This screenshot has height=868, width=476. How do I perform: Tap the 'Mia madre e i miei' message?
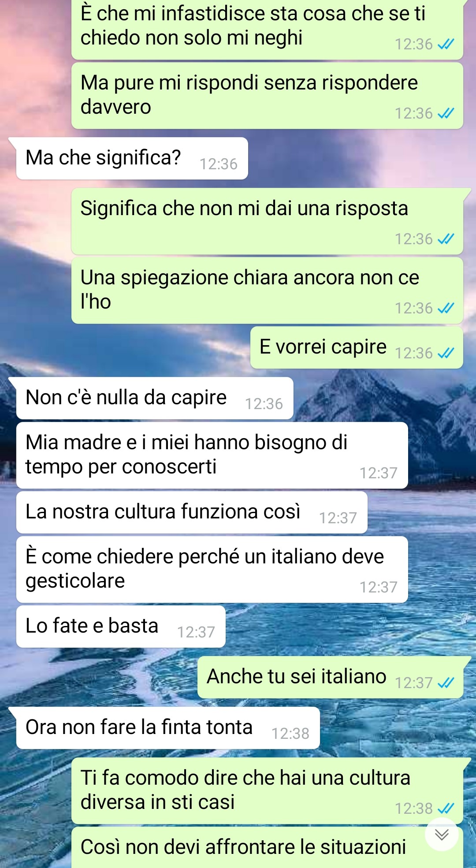(x=212, y=456)
